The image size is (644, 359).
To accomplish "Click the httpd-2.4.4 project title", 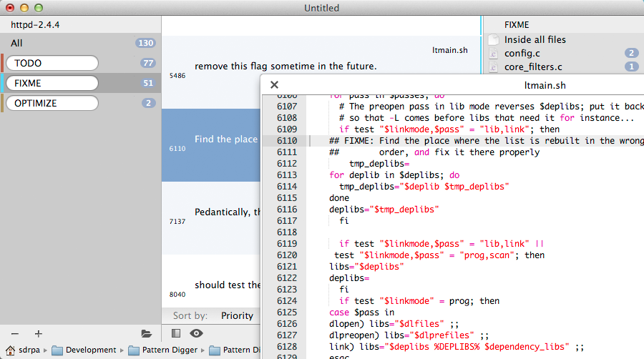I will click(x=35, y=24).
